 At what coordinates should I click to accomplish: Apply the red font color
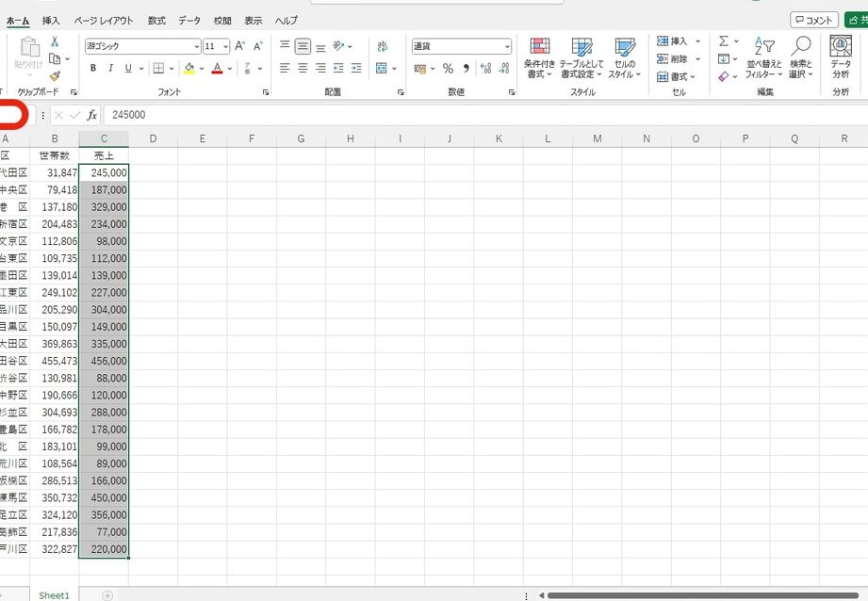tap(217, 68)
